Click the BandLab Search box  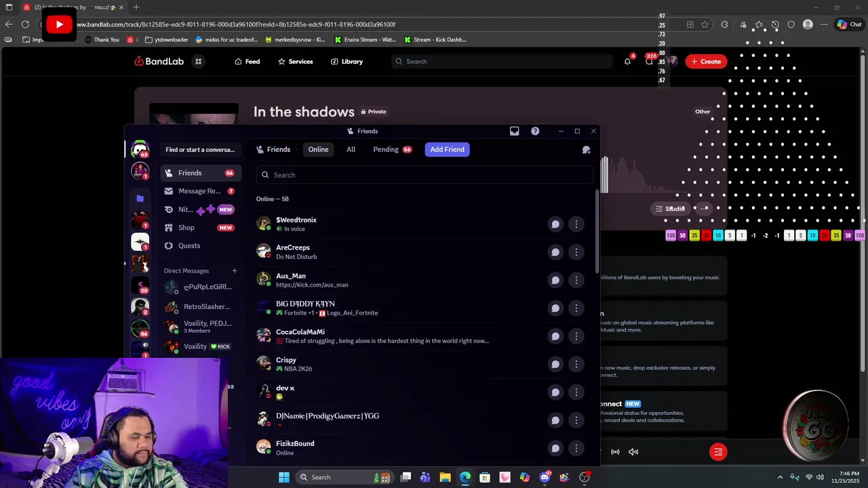[502, 62]
